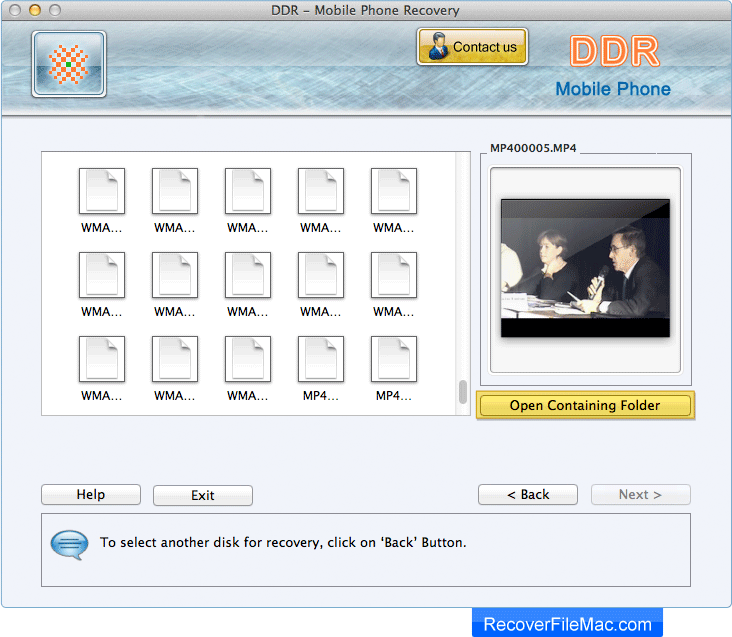Click the DDR orange pixel logo icon
Image resolution: width=732 pixels, height=637 pixels.
pos(69,64)
